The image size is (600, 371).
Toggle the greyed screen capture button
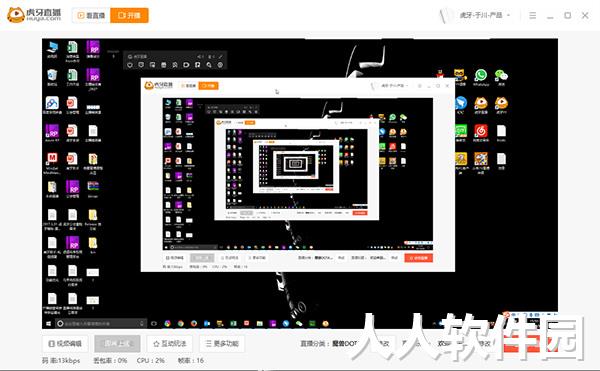tap(117, 343)
